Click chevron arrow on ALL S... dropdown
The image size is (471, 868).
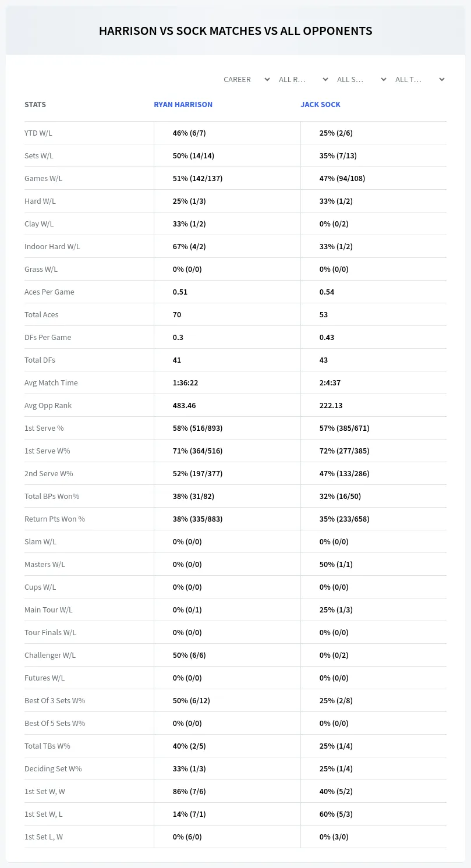[383, 79]
